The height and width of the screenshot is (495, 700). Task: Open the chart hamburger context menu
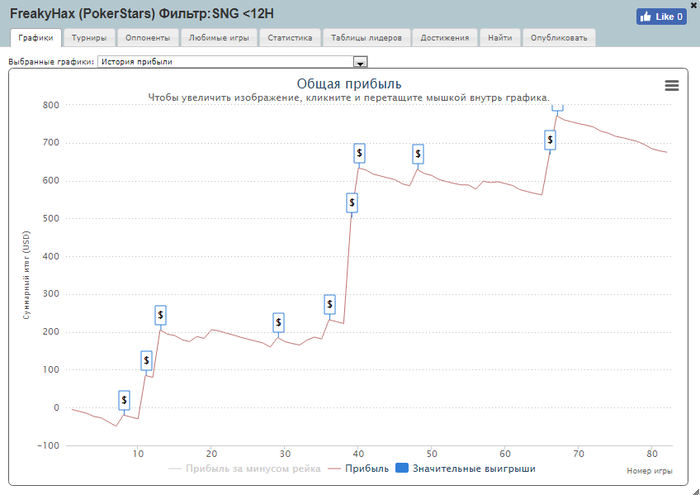(671, 85)
